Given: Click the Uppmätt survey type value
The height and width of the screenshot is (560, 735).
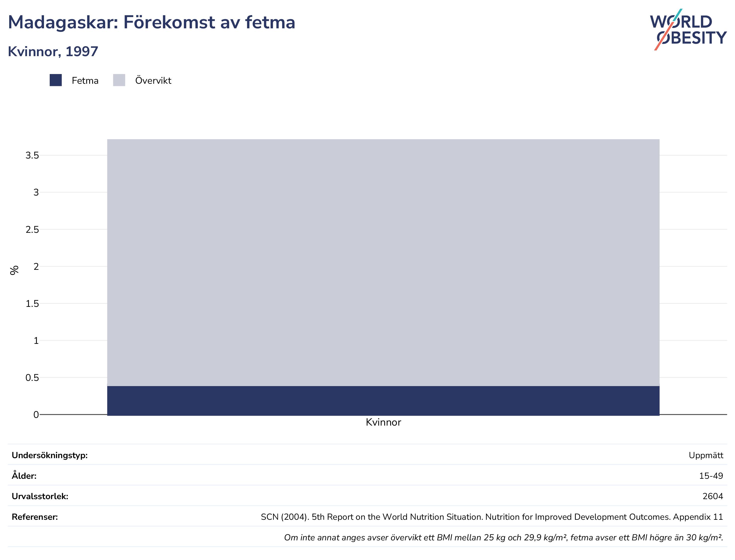Looking at the screenshot, I should tap(706, 455).
